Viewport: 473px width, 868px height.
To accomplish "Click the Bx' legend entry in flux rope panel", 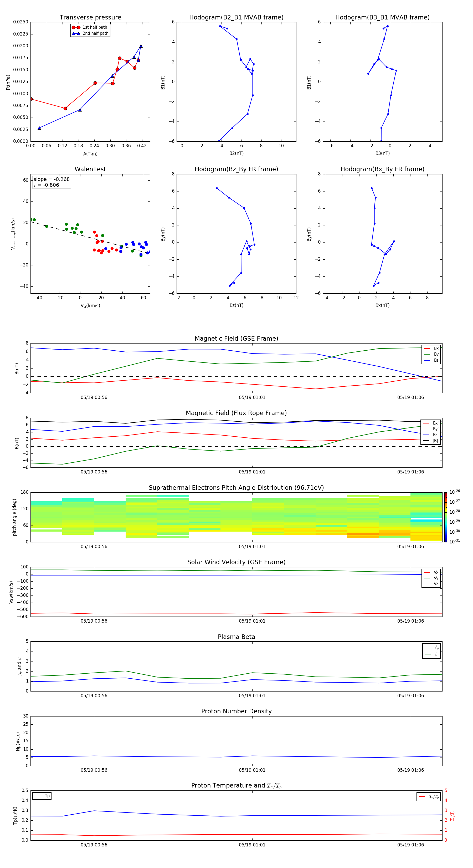I will click(431, 423).
